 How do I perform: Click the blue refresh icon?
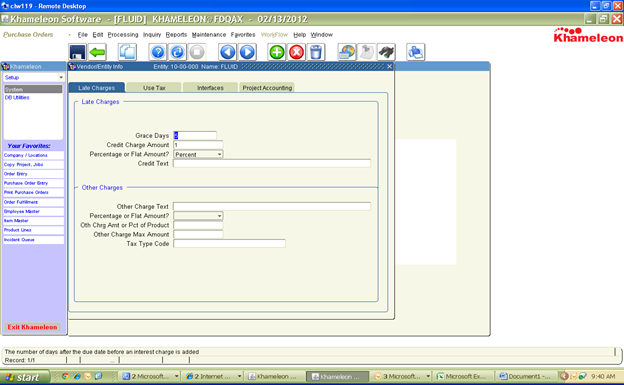(177, 52)
